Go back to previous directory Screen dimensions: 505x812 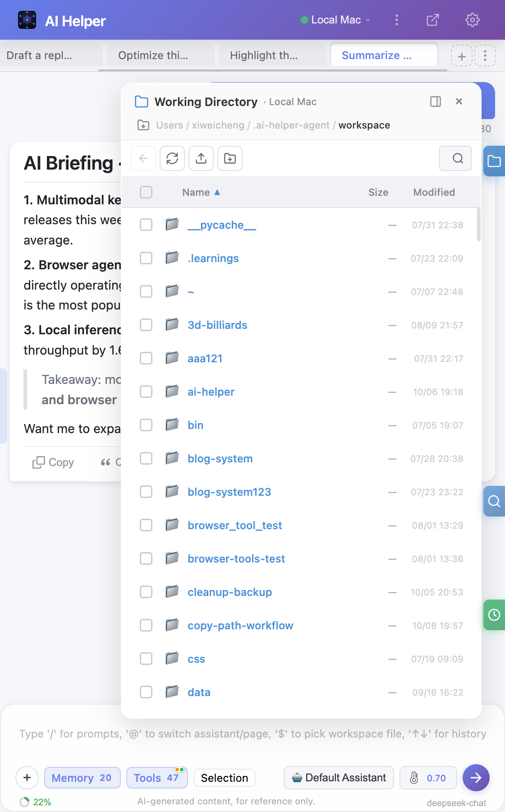[143, 158]
